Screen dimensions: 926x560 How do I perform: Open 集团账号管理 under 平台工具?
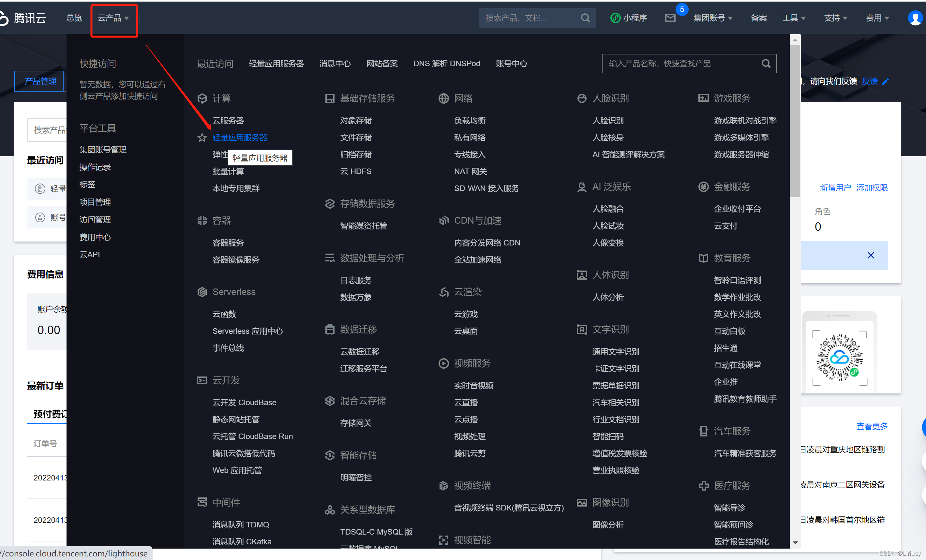click(x=103, y=150)
